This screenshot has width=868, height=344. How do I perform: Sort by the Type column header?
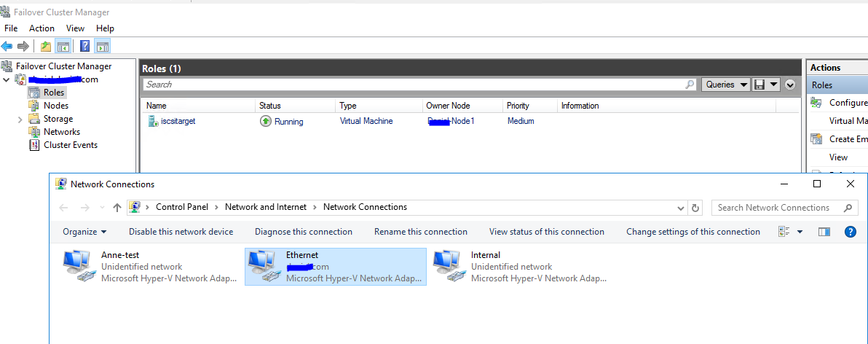pos(379,106)
